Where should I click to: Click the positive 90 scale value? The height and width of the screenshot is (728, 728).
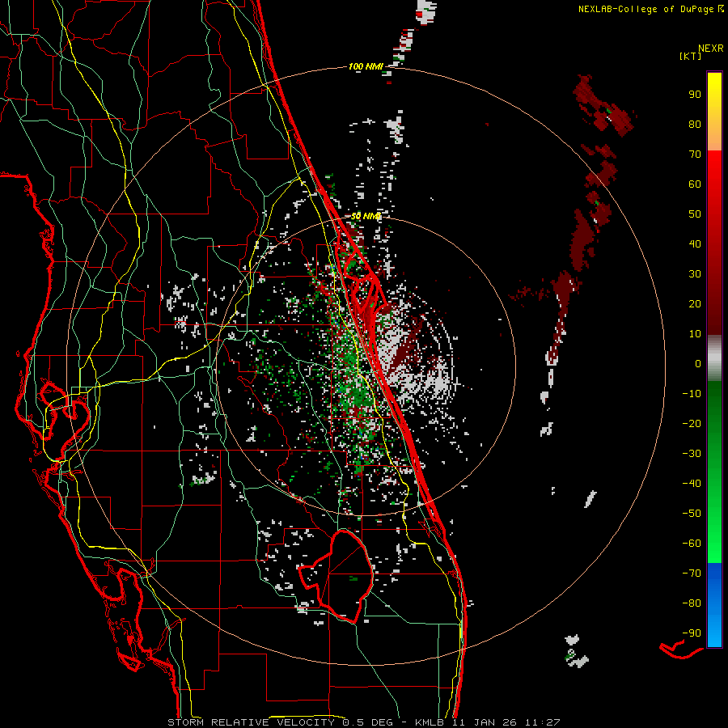tap(695, 95)
